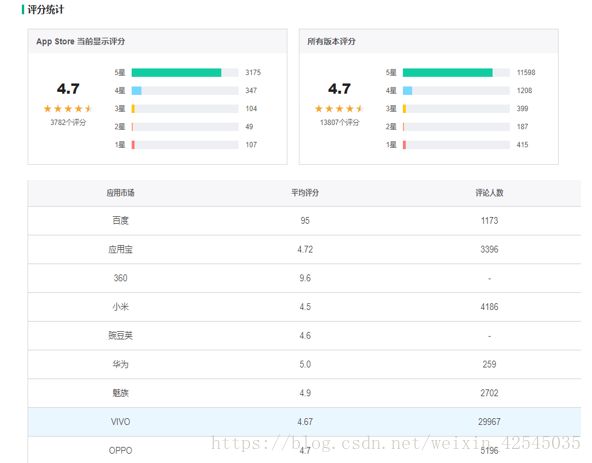Select the 4.5 score in the 小米 row
The width and height of the screenshot is (592, 463).
(305, 307)
